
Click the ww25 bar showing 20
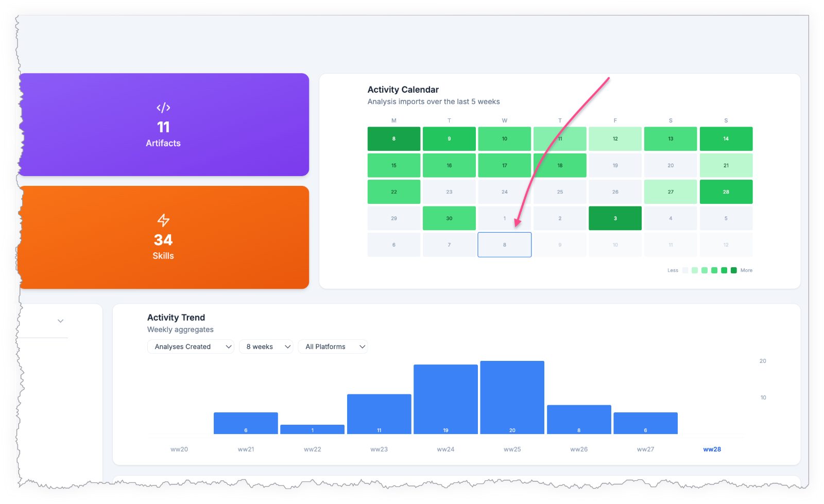coord(512,397)
